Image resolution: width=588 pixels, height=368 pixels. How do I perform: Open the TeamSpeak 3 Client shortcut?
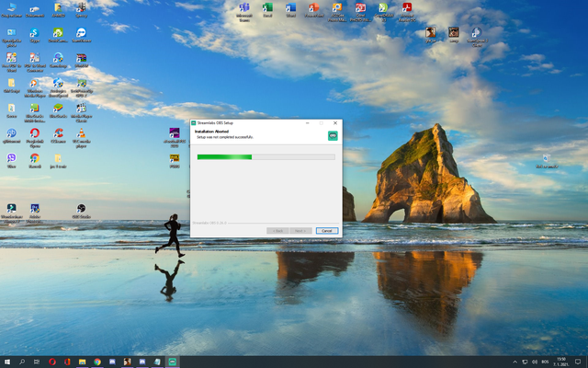coord(477,37)
